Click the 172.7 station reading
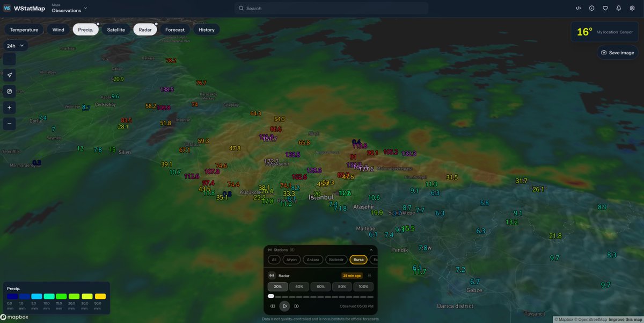The height and width of the screenshot is (323, 644). (x=272, y=161)
